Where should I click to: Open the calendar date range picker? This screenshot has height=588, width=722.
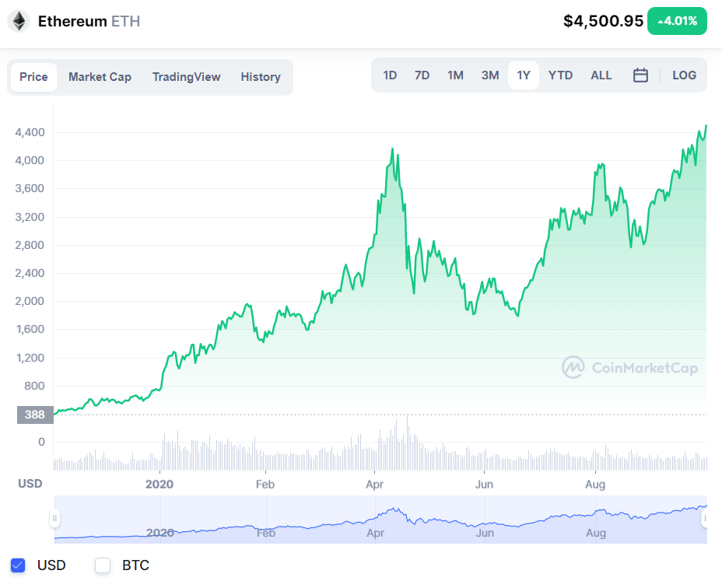pos(640,75)
